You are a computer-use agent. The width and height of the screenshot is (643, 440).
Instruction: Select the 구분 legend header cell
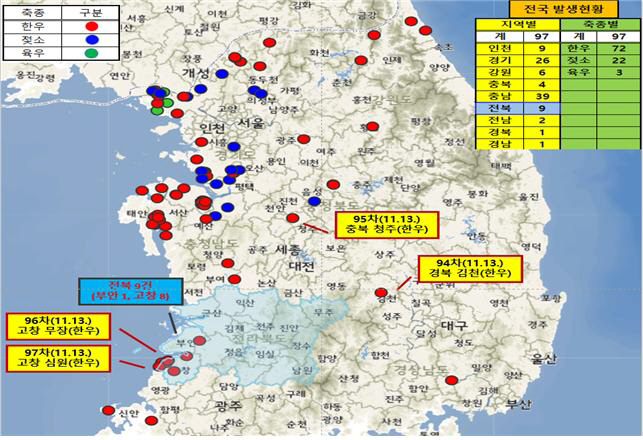(x=90, y=13)
